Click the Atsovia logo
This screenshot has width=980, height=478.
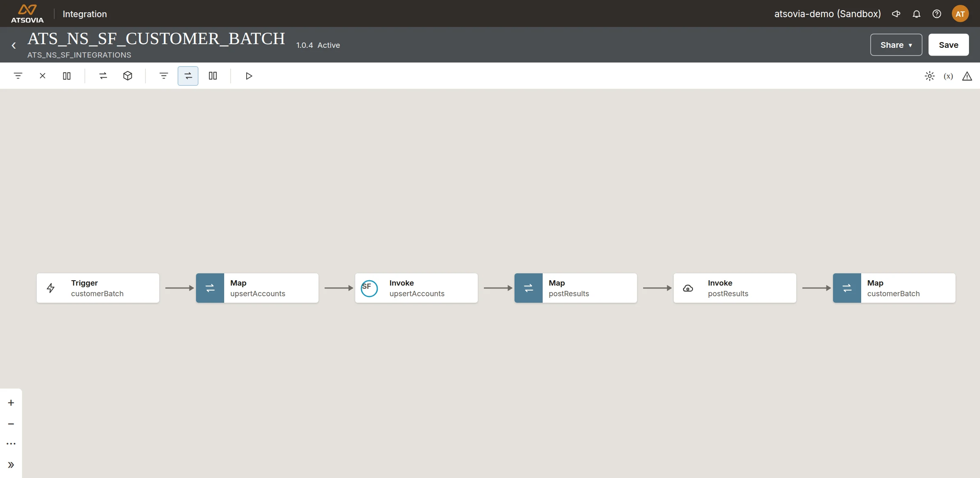tap(27, 13)
